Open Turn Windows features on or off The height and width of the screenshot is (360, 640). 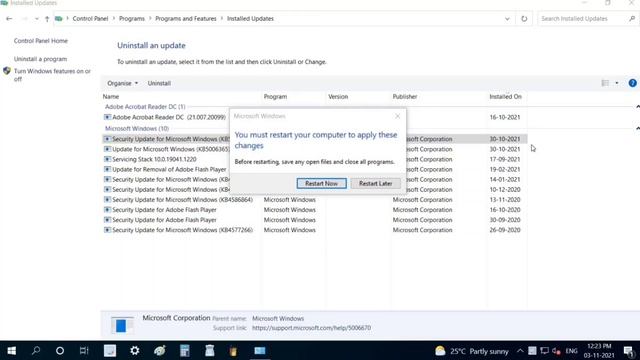(x=52, y=75)
